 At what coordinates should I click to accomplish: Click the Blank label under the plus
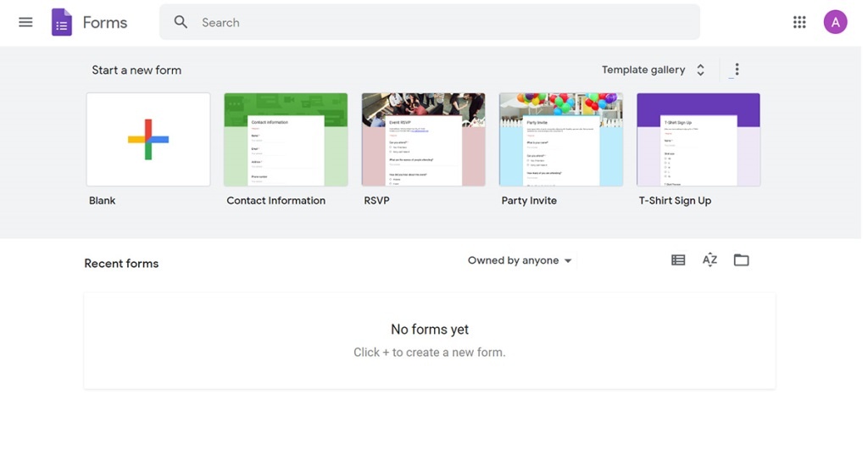(x=103, y=201)
